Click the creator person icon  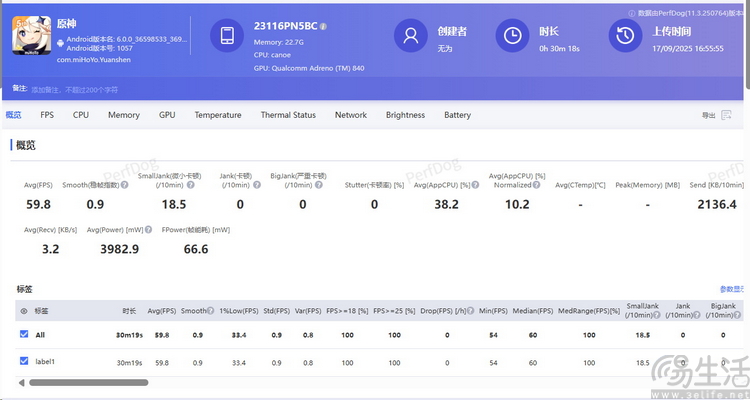pyautogui.click(x=409, y=36)
